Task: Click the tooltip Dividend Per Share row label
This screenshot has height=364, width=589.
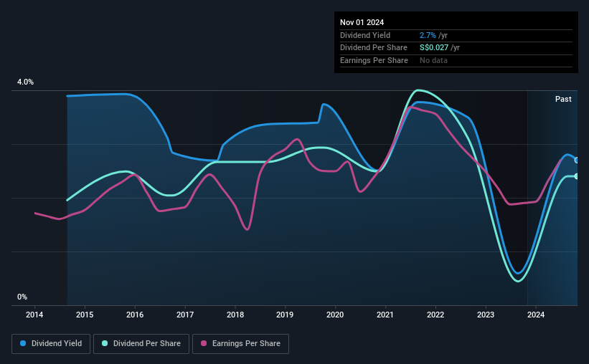Action: [373, 48]
